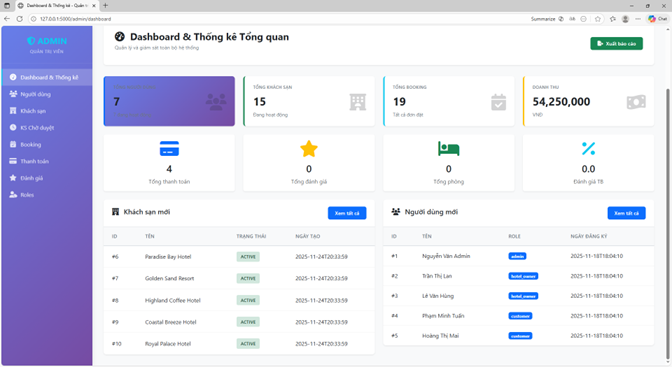Image resolution: width=672 pixels, height=367 pixels.
Task: Click the hotel building icon on Tổng khách sạn card
Action: pos(357,102)
